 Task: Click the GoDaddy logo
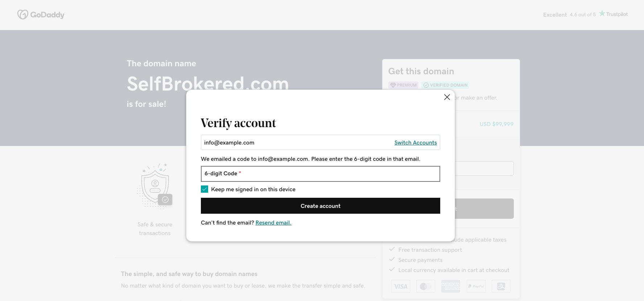[41, 14]
